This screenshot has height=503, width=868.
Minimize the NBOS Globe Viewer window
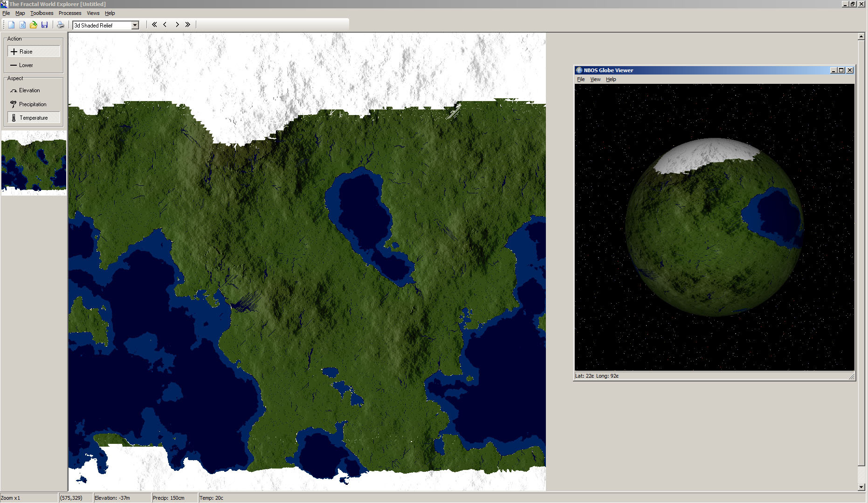click(x=834, y=70)
